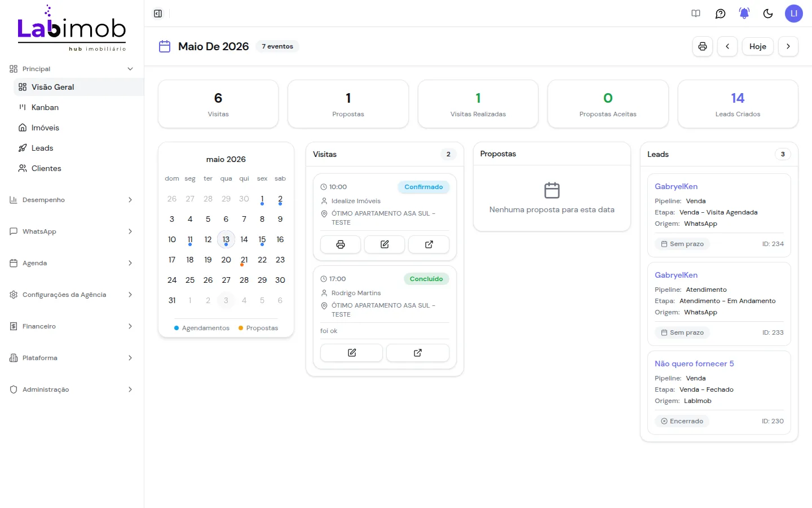This screenshot has height=508, width=812.
Task: Click the Concluído status badge
Action: tap(426, 279)
